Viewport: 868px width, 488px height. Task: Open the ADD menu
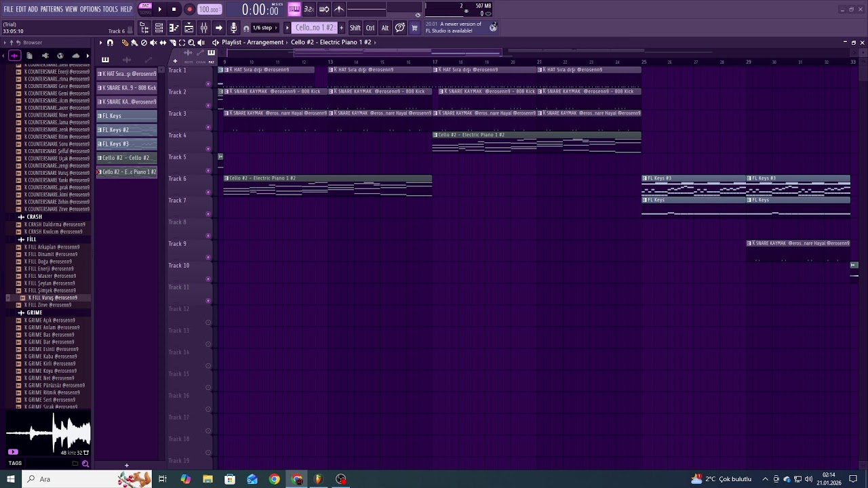[x=33, y=9]
